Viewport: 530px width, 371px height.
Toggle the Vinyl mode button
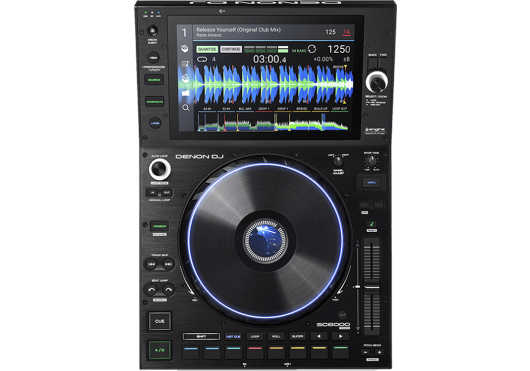[371, 182]
